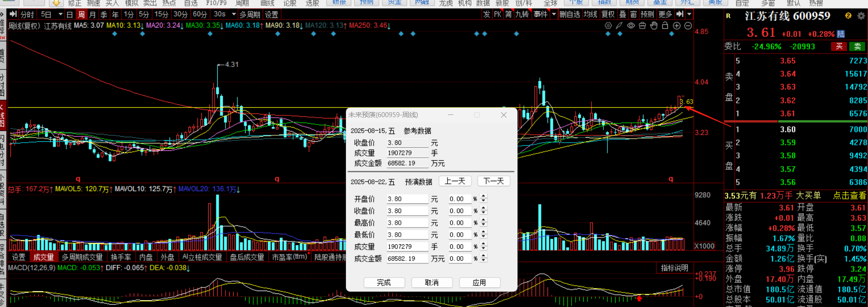Click the red 买 buy button
Screen dimensions: 868x307
click(839, 46)
